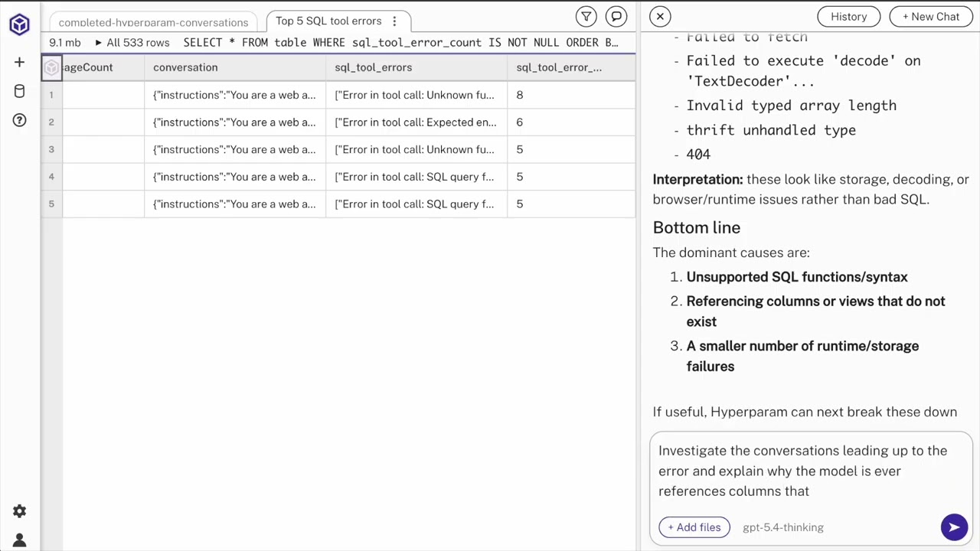The height and width of the screenshot is (551, 980).
Task: Switch to completed-hyperparam-conversations tab
Action: coord(153,22)
